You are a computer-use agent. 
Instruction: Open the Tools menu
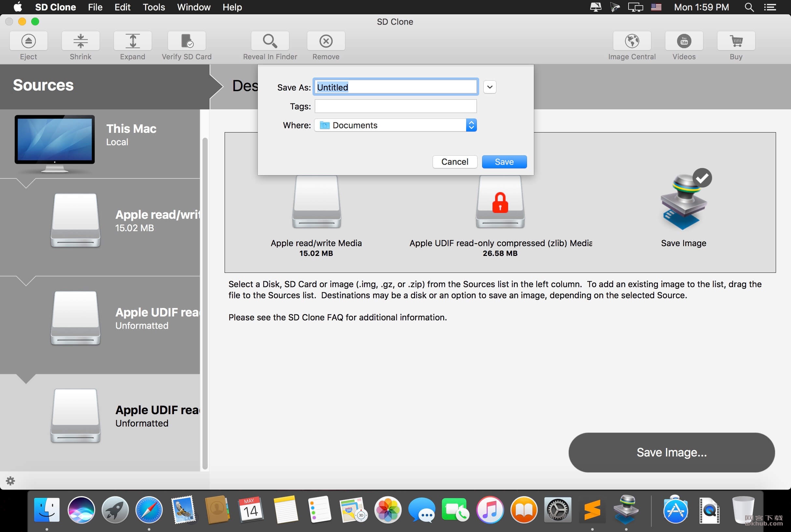pyautogui.click(x=154, y=7)
